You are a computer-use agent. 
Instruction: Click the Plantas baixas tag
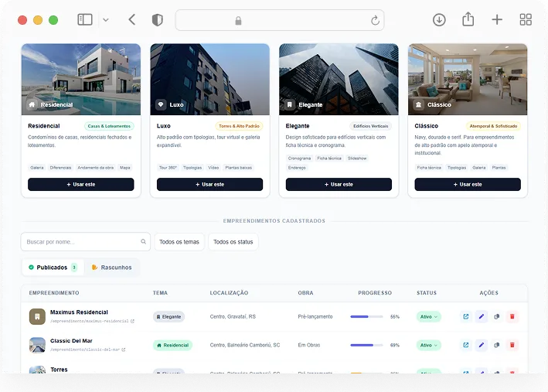click(x=238, y=168)
